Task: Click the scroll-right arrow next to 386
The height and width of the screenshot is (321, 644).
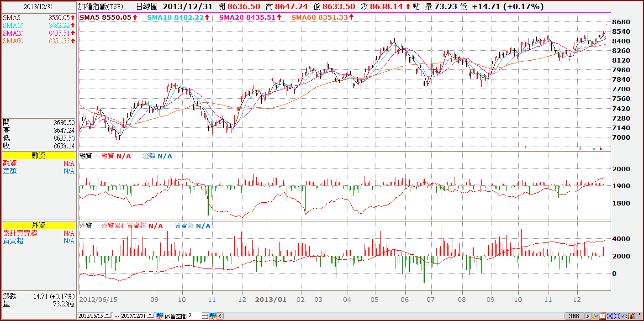Action: point(588,316)
